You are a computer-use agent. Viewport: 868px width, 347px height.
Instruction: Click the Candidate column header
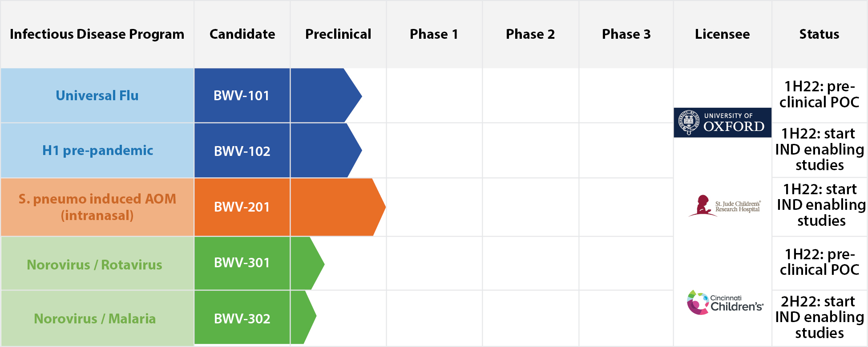[242, 34]
